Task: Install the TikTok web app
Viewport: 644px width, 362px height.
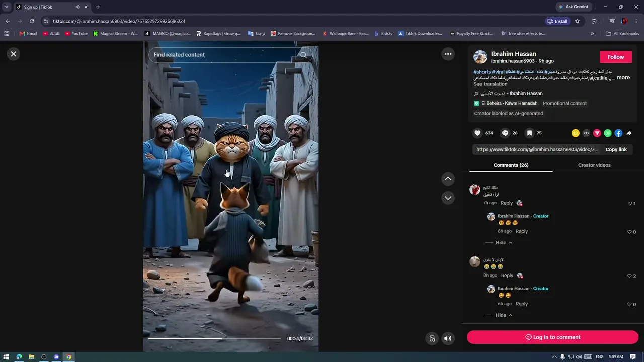Action: pyautogui.click(x=557, y=21)
